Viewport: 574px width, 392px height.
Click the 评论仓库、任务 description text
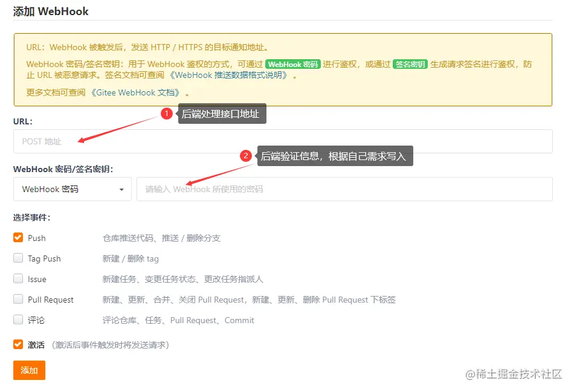tap(178, 320)
